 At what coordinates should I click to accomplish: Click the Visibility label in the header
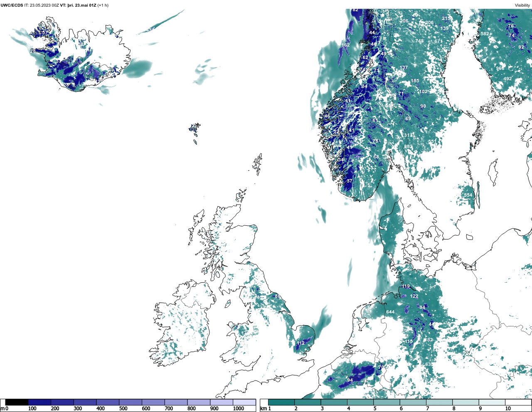[522, 5]
